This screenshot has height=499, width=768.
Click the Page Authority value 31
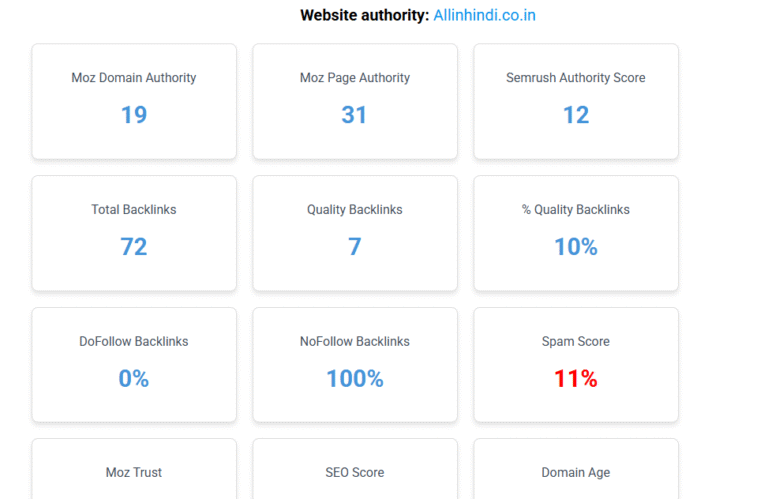coord(354,115)
